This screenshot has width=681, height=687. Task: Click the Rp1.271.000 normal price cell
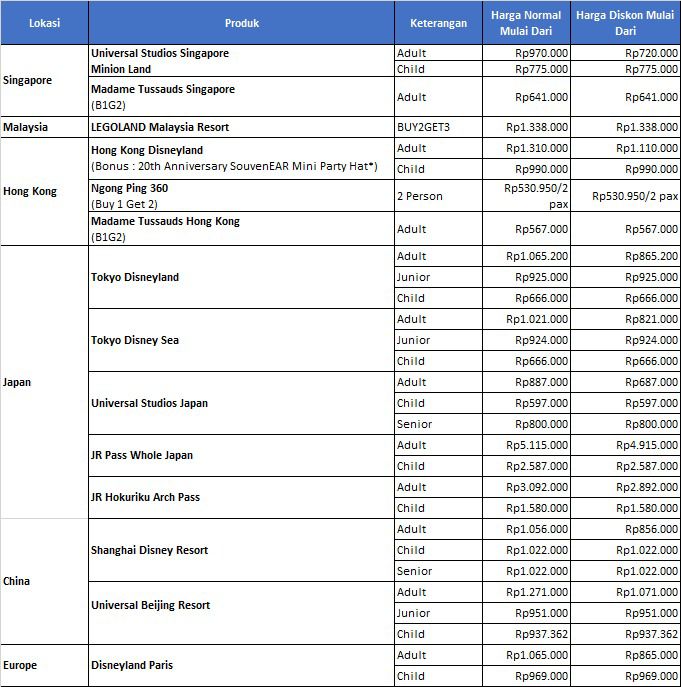[x=526, y=592]
